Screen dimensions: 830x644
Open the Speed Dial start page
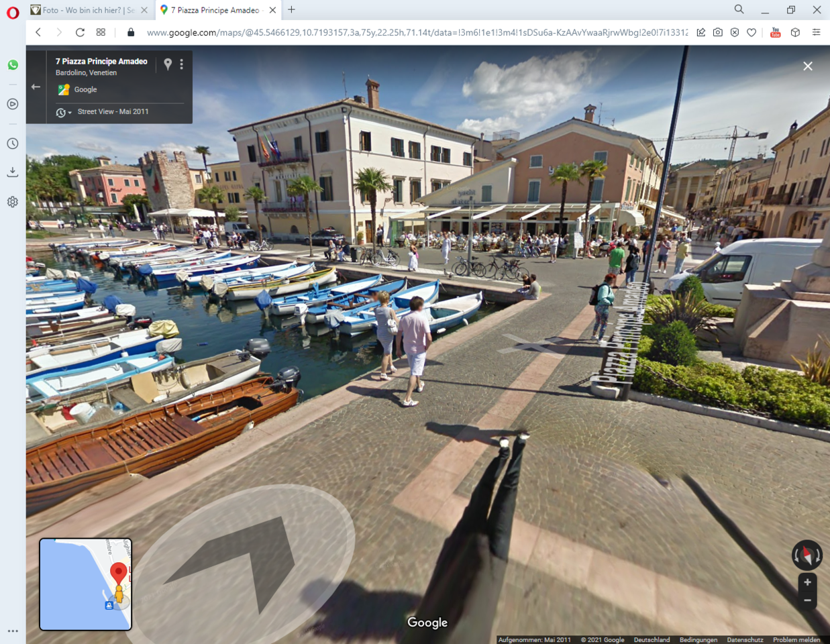click(x=101, y=32)
